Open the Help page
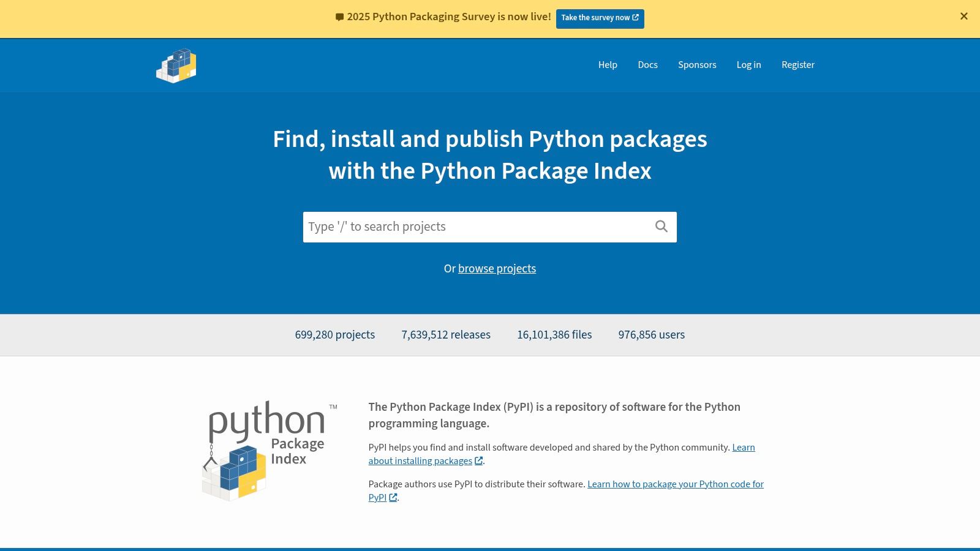The height and width of the screenshot is (551, 980). (608, 65)
